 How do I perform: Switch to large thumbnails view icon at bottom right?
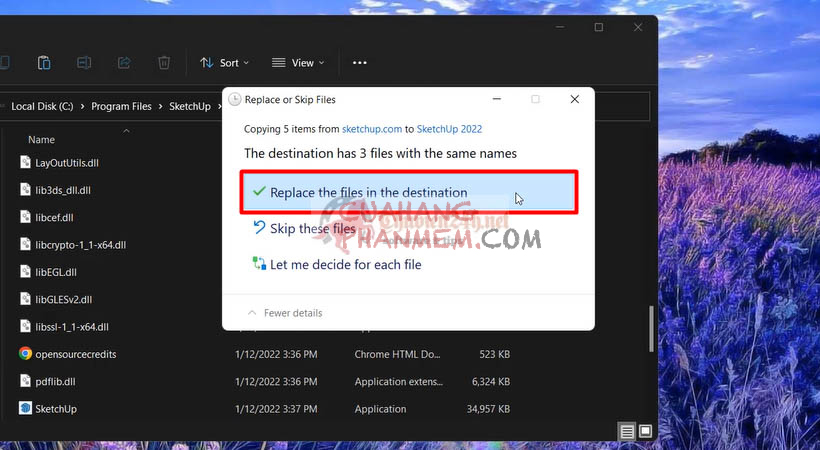click(645, 431)
